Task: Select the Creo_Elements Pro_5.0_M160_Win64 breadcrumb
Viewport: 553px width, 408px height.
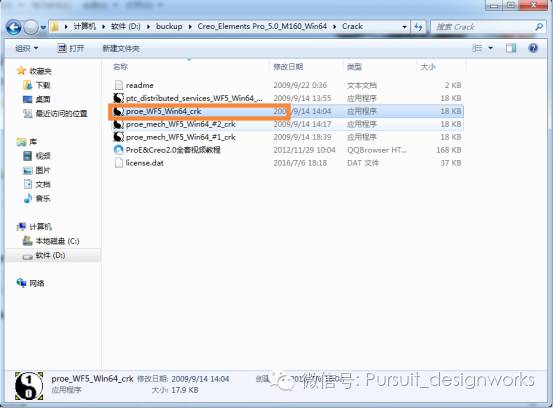Action: click(262, 26)
